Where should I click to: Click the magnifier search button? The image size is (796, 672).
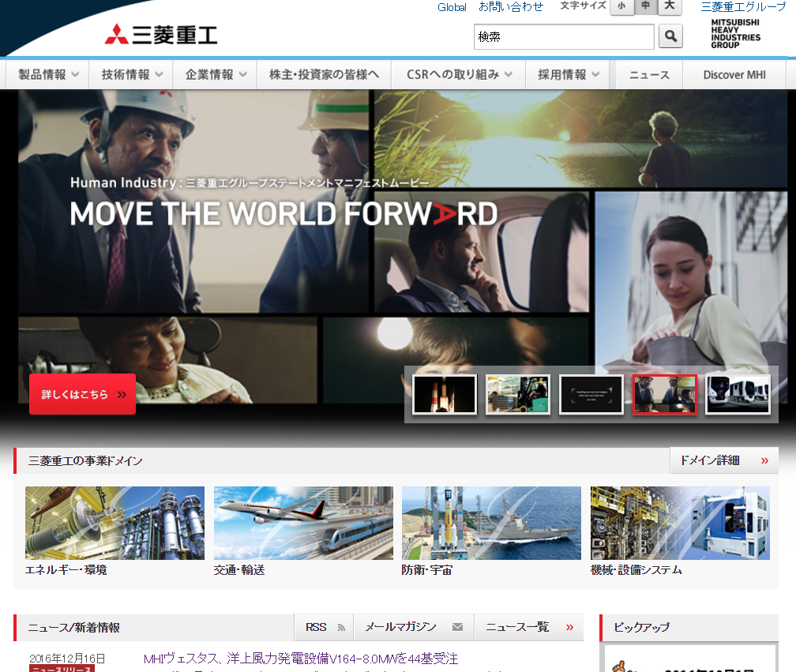click(670, 36)
